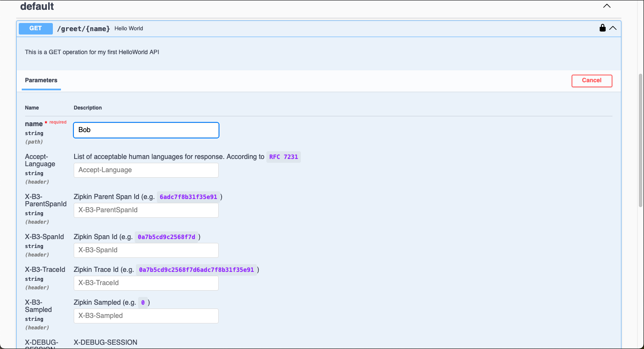Switch to the Parameters tab
Screen dimensions: 644x349
coord(41,80)
